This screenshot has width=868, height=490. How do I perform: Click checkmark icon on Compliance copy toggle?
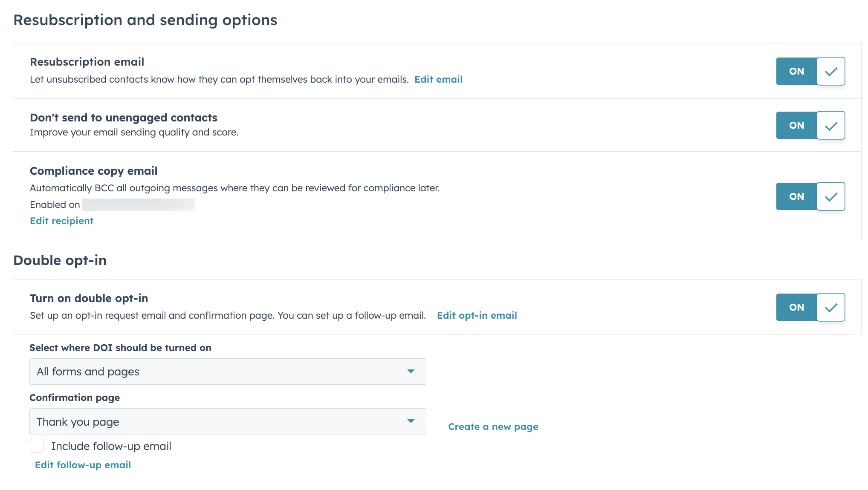coord(830,196)
